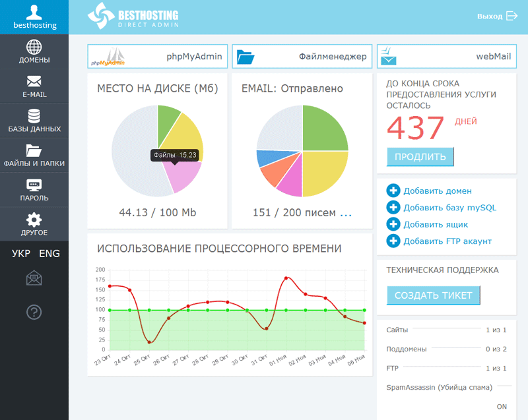528x420 pixels.
Task: Open the Файлы и папки folder icon
Action: [34, 150]
